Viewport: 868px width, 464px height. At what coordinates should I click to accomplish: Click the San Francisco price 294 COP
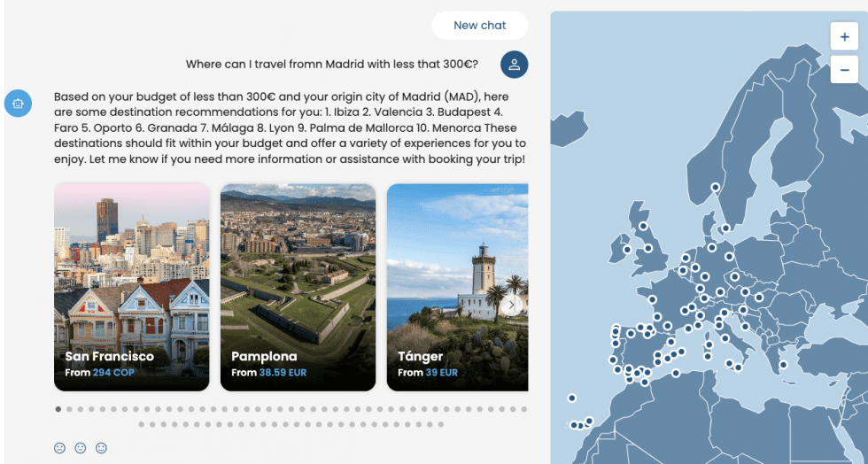click(113, 373)
